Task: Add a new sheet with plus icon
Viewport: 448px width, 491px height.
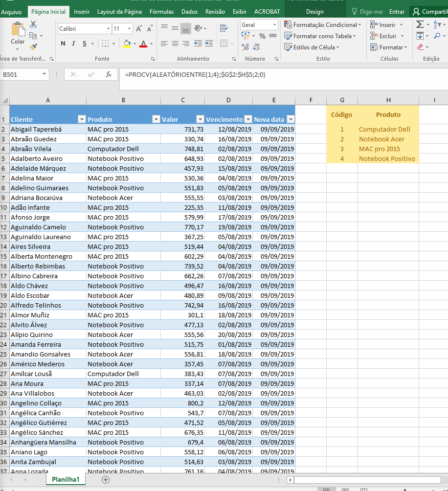Action: pos(105,480)
